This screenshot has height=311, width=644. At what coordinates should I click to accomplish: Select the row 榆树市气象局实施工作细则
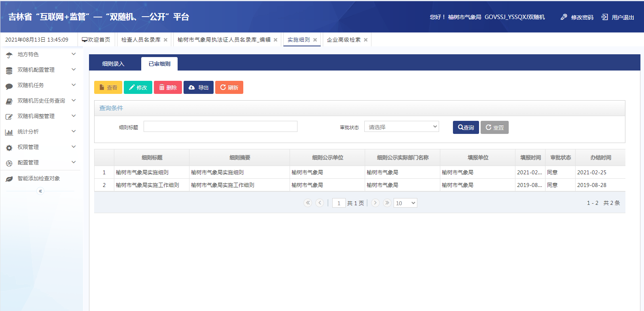point(147,185)
